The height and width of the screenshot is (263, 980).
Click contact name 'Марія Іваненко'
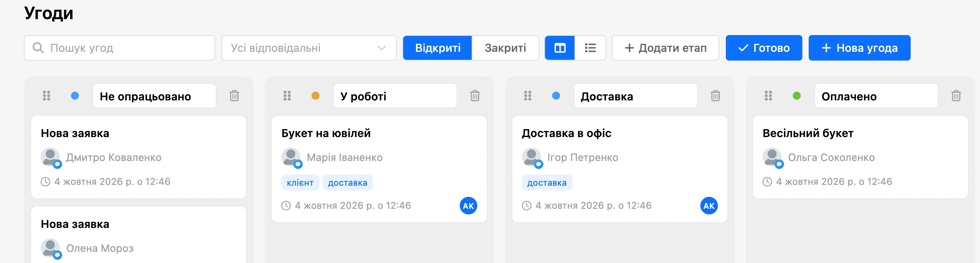coord(345,157)
